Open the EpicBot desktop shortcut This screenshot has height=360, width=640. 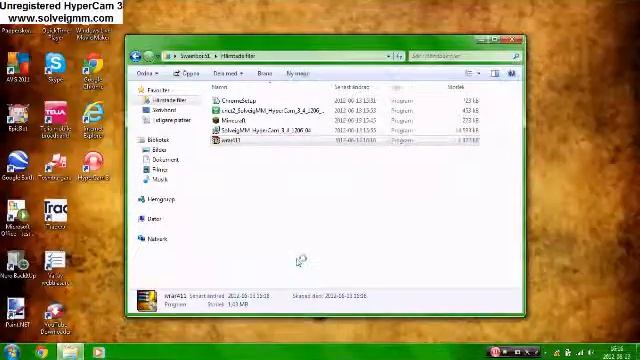(18, 117)
